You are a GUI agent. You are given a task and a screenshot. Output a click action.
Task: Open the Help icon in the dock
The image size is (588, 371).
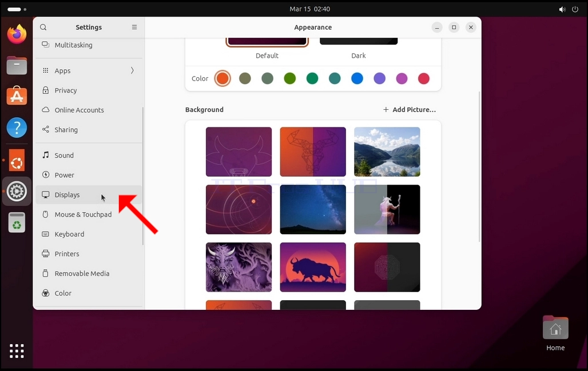click(17, 127)
